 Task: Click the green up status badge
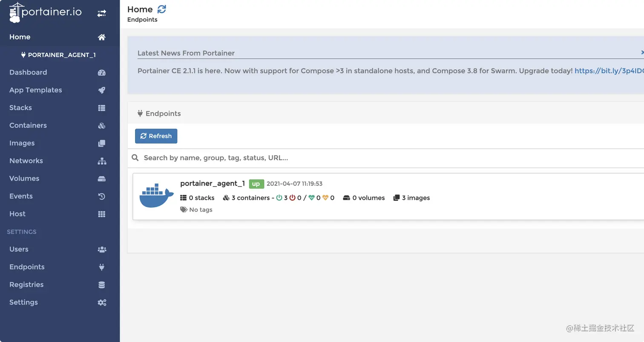click(x=256, y=184)
